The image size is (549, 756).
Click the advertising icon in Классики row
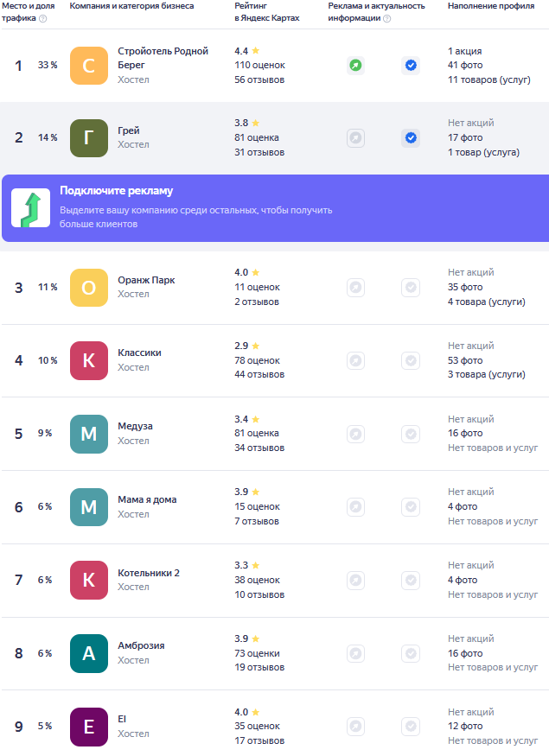[355, 360]
